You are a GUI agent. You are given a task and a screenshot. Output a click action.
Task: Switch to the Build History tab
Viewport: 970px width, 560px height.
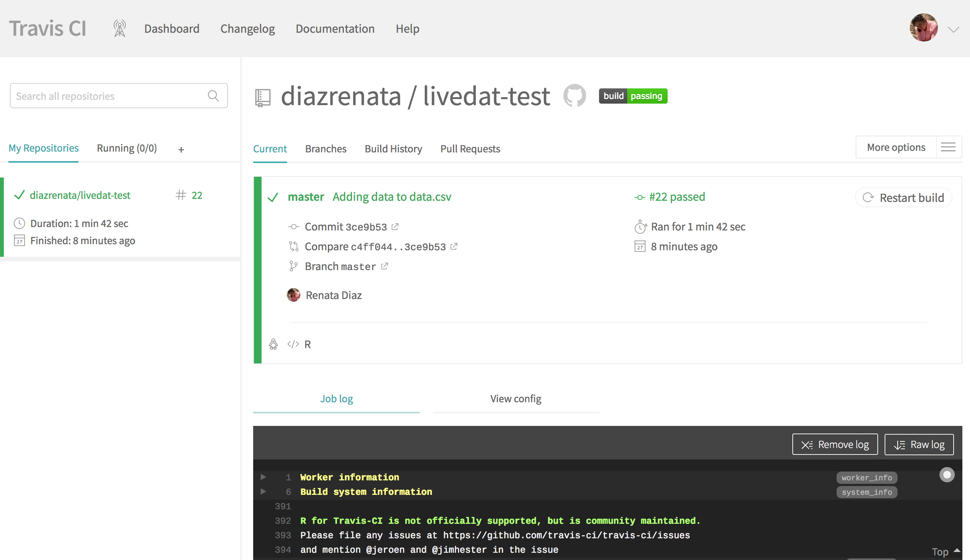click(393, 149)
